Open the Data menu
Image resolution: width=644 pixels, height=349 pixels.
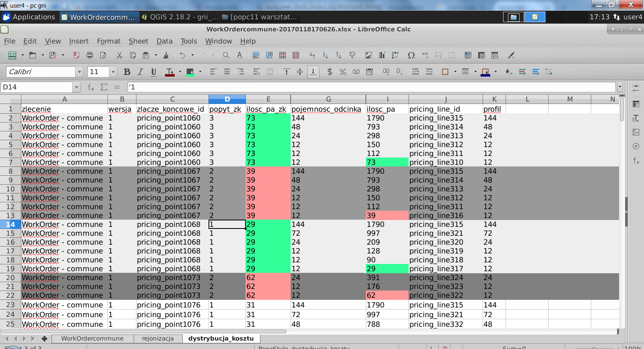point(164,41)
